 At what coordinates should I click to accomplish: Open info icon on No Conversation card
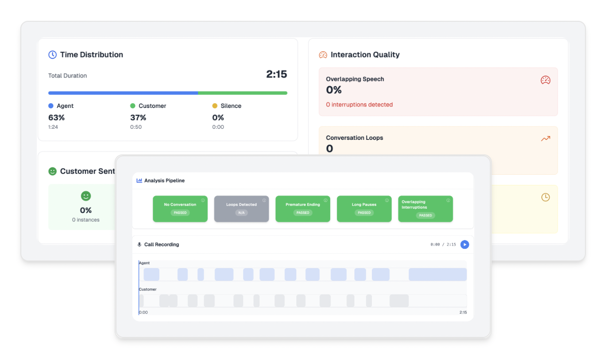tap(203, 200)
